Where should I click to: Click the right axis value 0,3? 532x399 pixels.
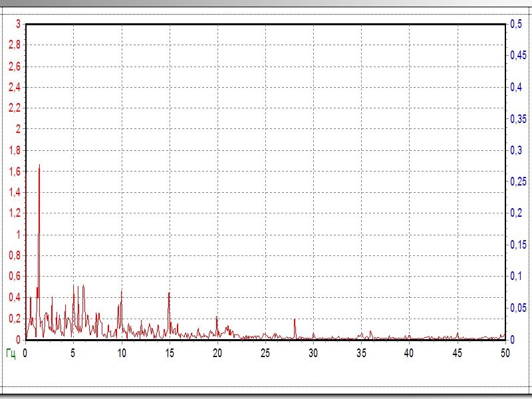[516, 150]
